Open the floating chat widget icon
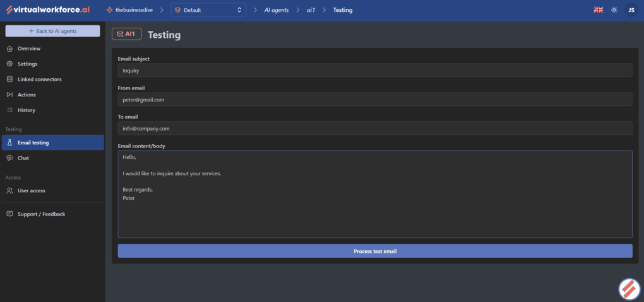644x302 pixels. pyautogui.click(x=629, y=289)
